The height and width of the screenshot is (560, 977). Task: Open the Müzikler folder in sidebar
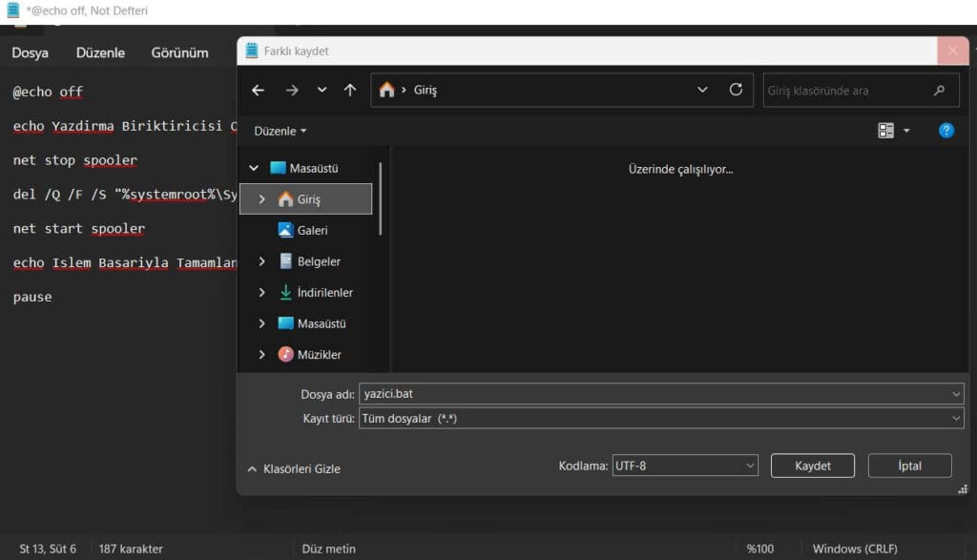(319, 354)
